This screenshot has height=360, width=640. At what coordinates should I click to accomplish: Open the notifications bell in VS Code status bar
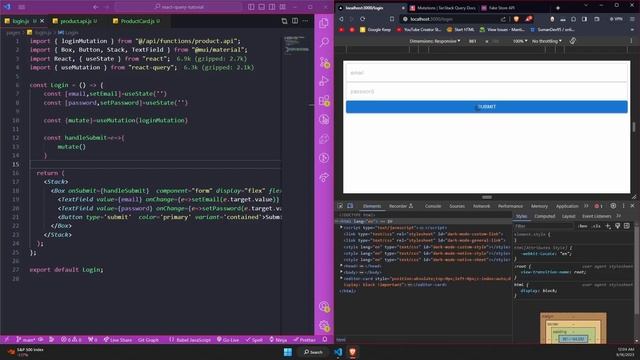click(325, 340)
